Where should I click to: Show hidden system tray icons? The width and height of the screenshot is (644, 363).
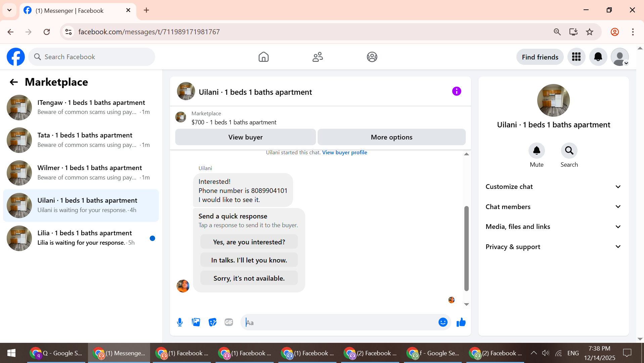(x=534, y=353)
